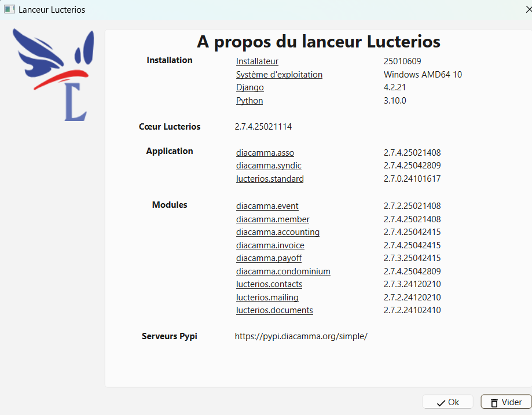Open the diacamma.syndic link
This screenshot has height=415, width=532.
tap(269, 166)
